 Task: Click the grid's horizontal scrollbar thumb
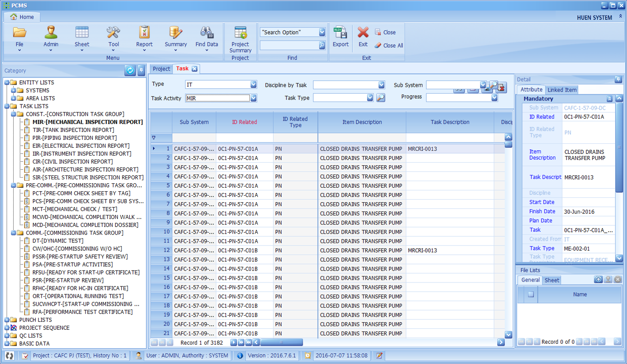282,342
